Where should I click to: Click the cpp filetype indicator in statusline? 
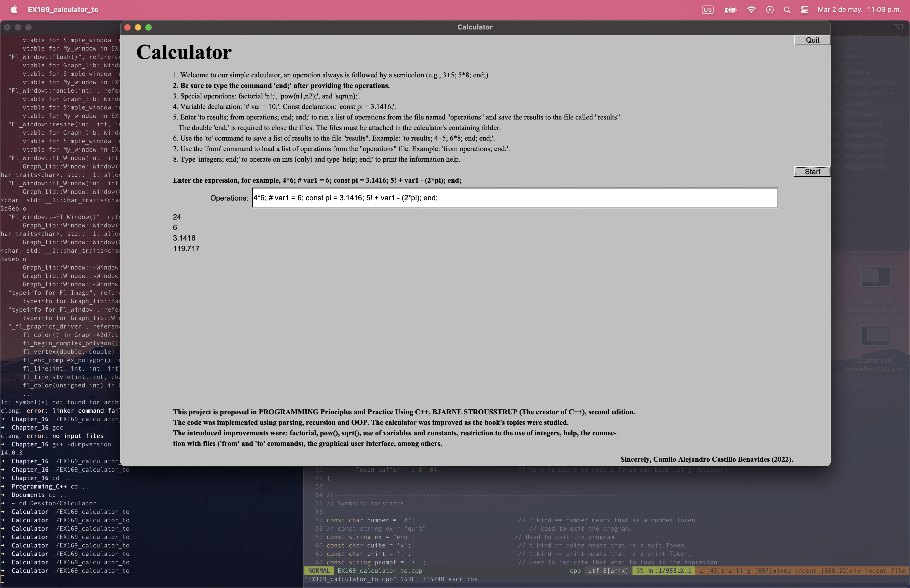tap(575, 570)
